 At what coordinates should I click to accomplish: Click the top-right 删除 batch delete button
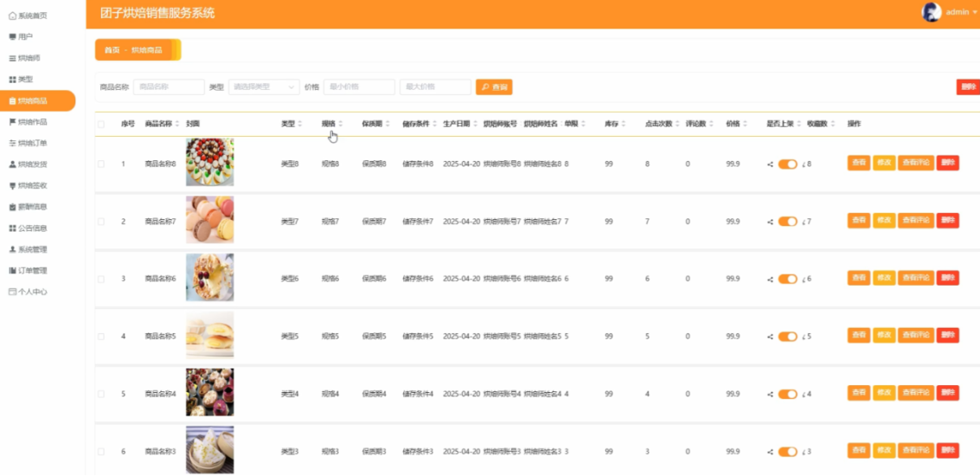pyautogui.click(x=968, y=87)
